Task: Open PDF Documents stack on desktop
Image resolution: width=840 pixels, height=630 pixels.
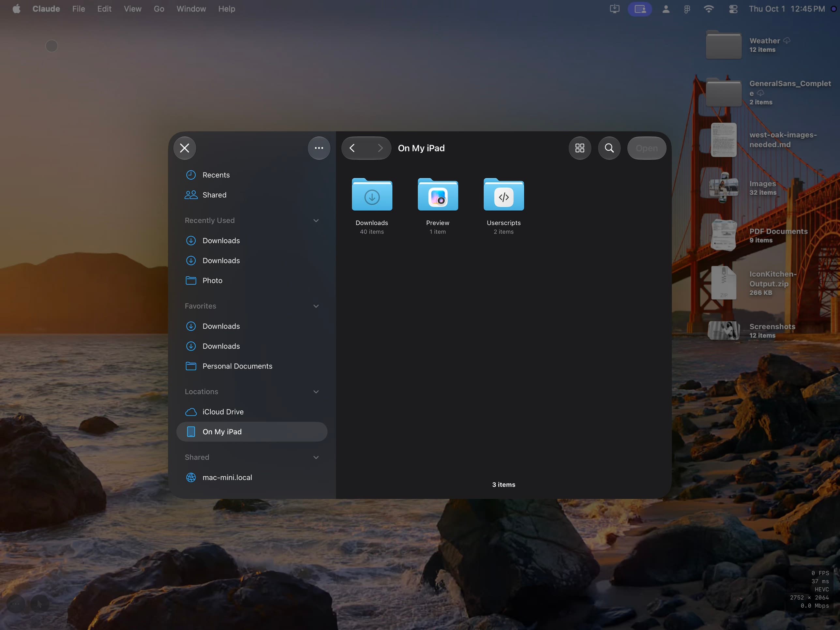Action: [723, 235]
